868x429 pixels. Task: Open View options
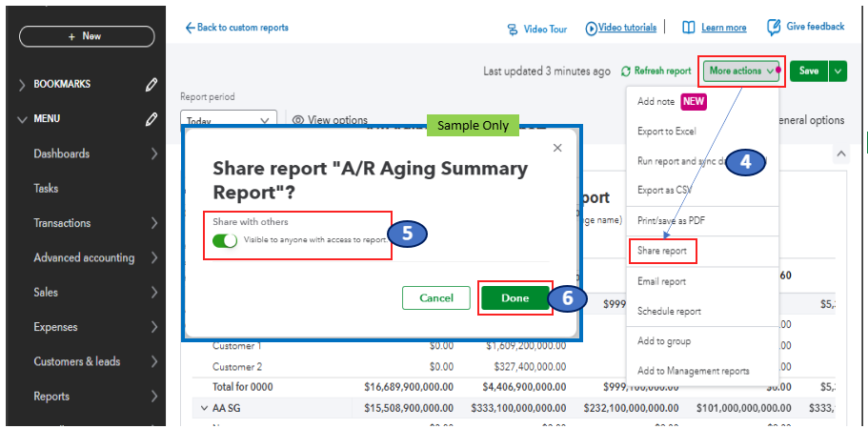[337, 119]
